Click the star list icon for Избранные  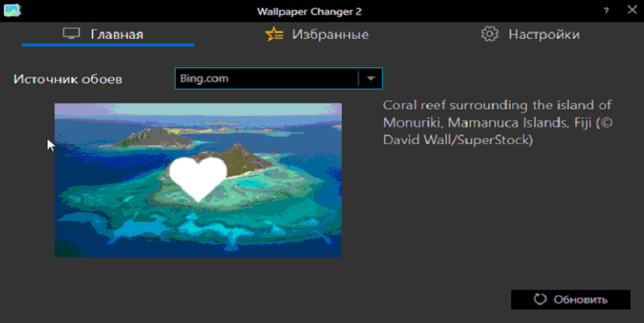[275, 34]
